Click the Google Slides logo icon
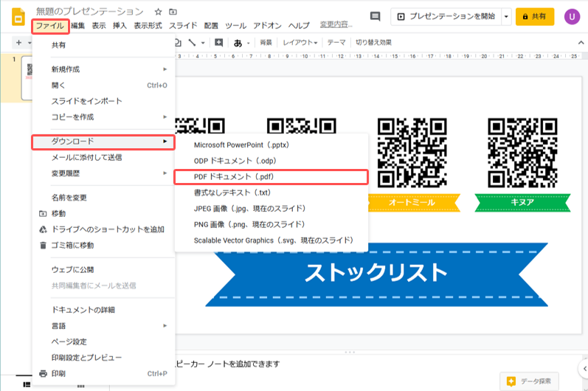 (x=18, y=17)
